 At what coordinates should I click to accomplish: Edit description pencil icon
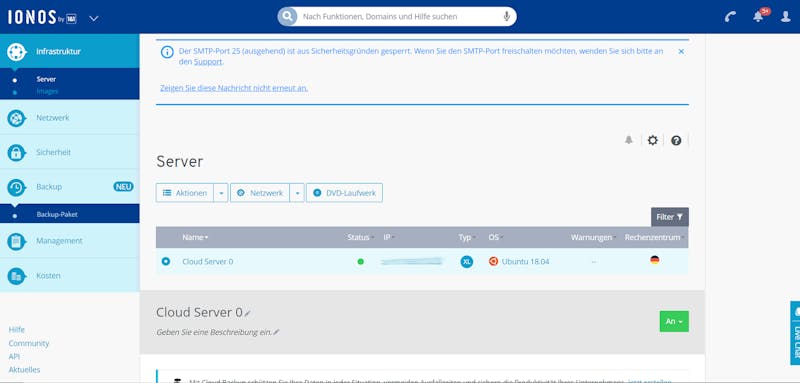(276, 332)
